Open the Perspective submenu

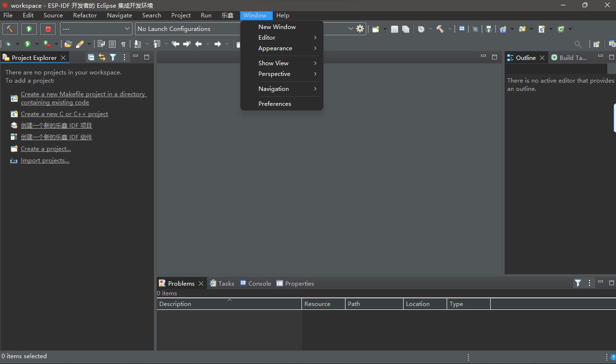[282, 74]
